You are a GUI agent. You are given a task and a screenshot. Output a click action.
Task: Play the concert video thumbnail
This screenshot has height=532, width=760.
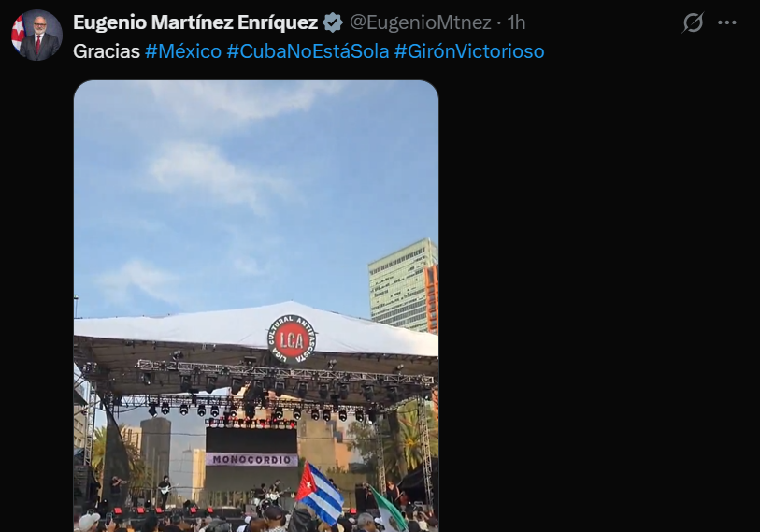256,306
